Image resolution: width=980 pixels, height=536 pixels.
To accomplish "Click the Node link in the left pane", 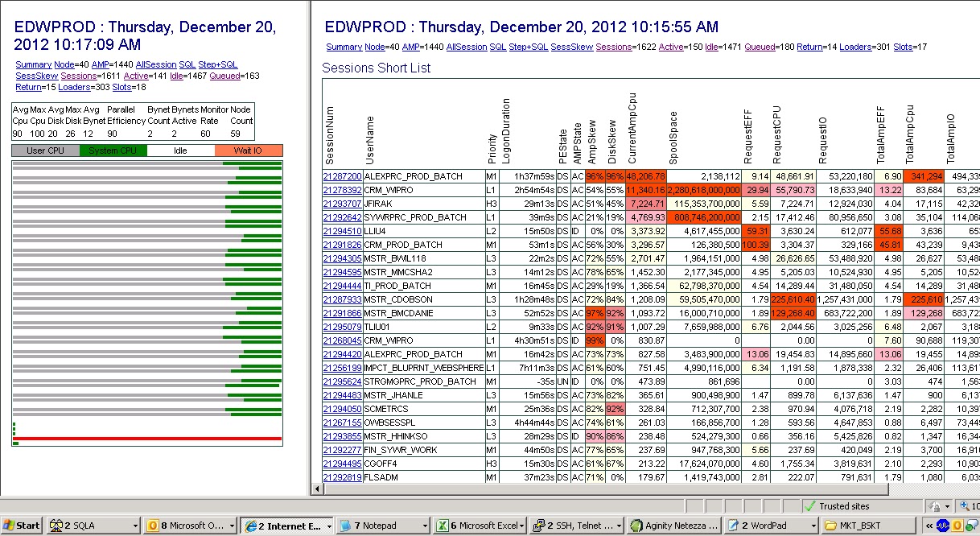I will coord(64,64).
